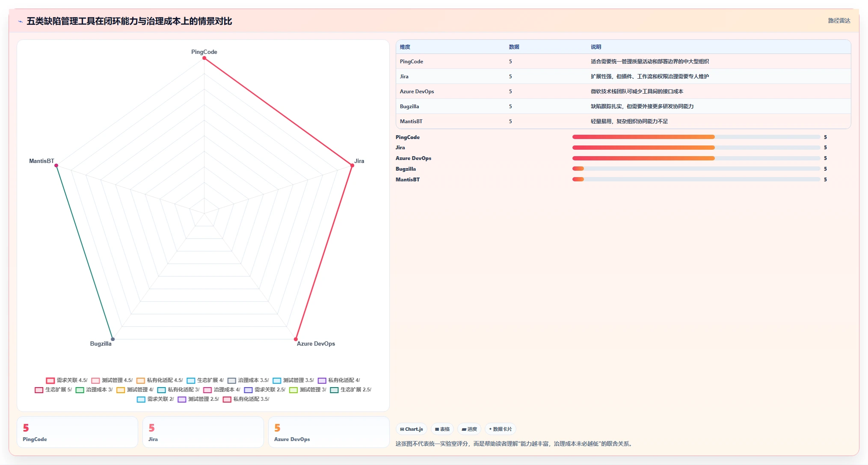Select the MantisBT table row name
The width and height of the screenshot is (868, 465).
(411, 121)
